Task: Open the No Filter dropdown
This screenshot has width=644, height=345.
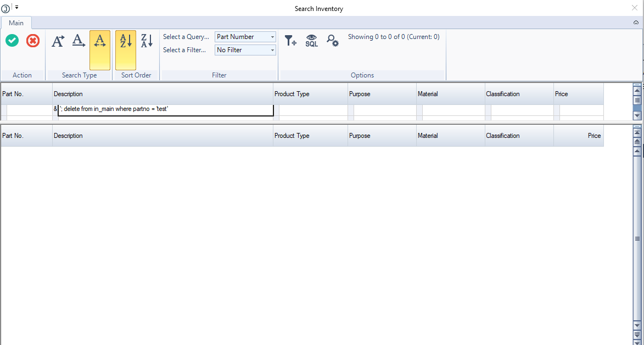Action: (245, 50)
